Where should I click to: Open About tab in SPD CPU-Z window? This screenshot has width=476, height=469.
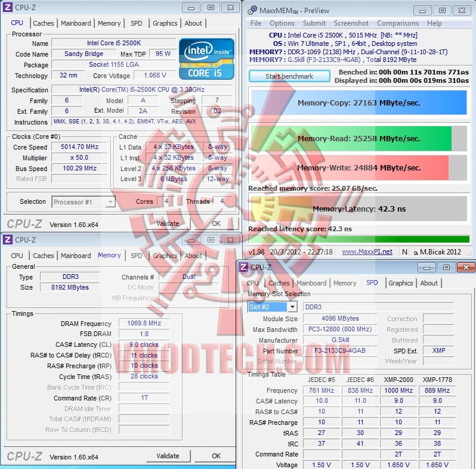pyautogui.click(x=429, y=283)
